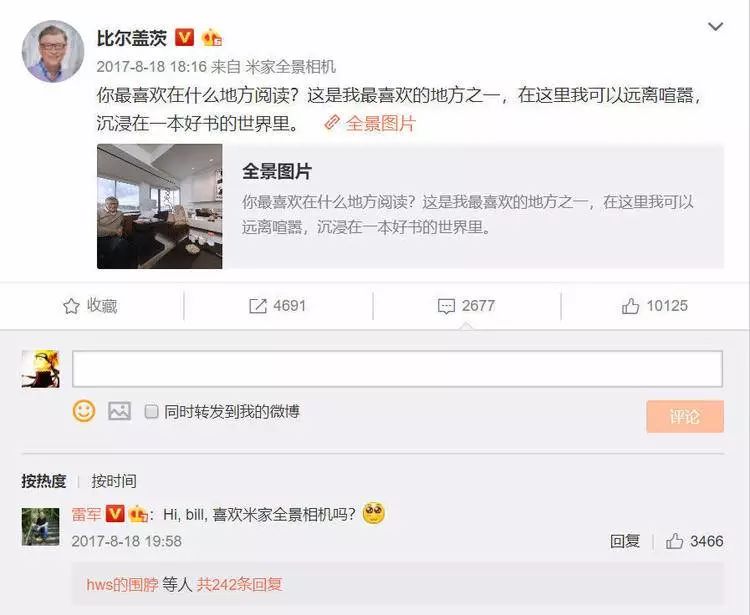Viewport: 750px width, 615px height.
Task: Expand 共242条回复 replies link
Action: tap(240, 584)
